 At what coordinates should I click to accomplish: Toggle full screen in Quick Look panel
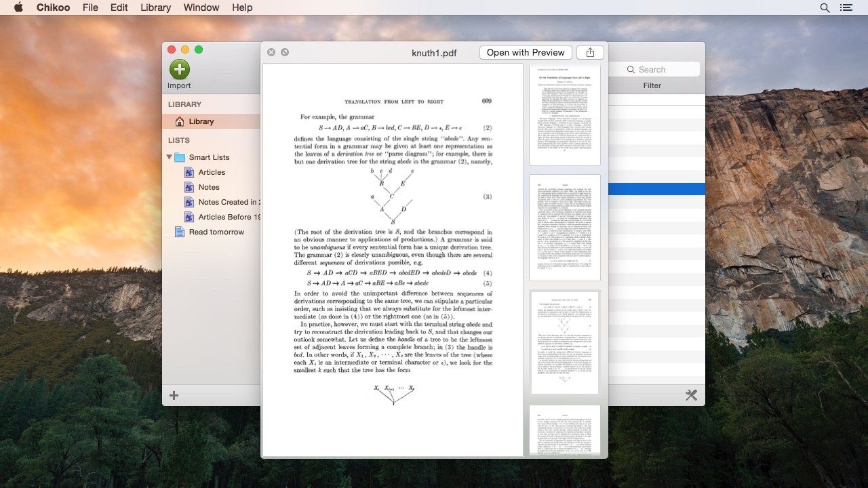(285, 52)
